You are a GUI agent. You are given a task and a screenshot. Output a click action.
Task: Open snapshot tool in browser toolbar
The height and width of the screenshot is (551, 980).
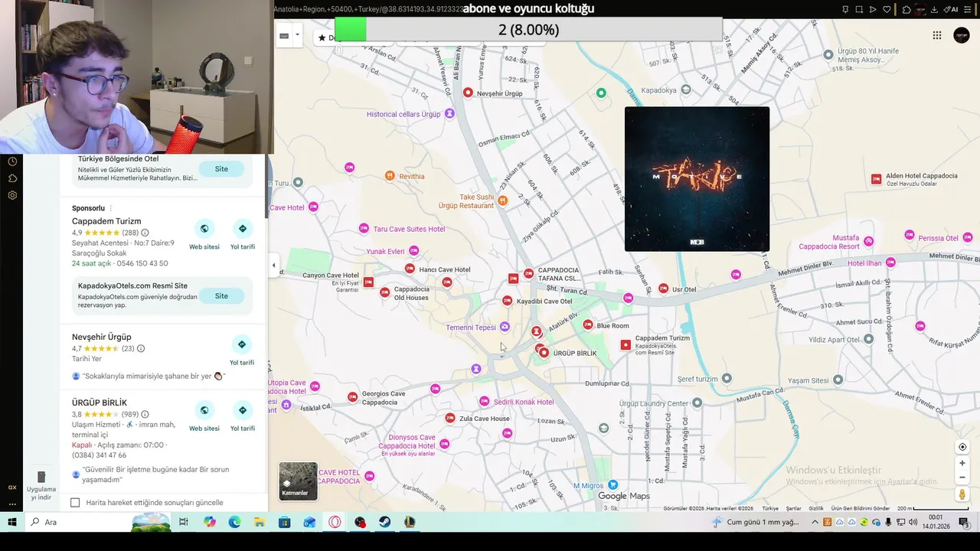point(859,9)
